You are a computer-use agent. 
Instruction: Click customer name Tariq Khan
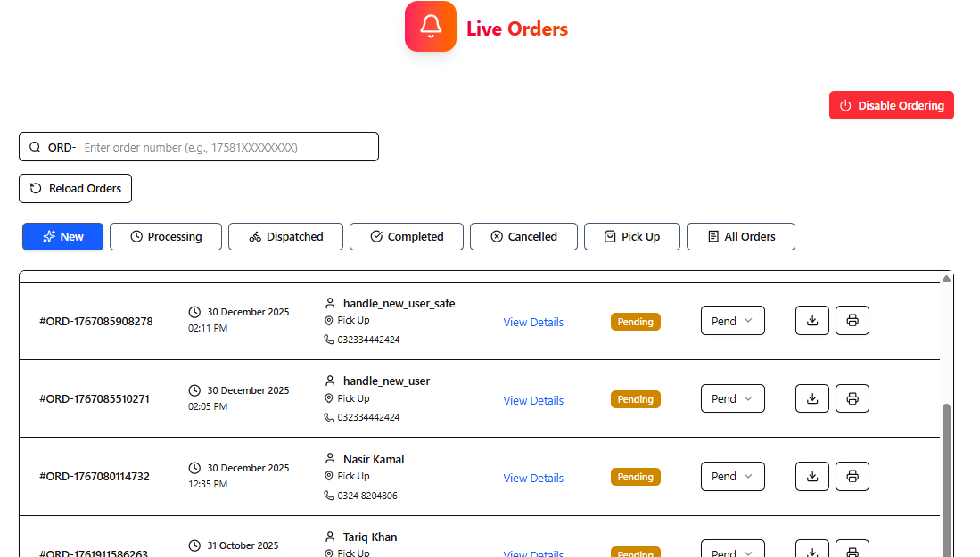click(x=370, y=537)
